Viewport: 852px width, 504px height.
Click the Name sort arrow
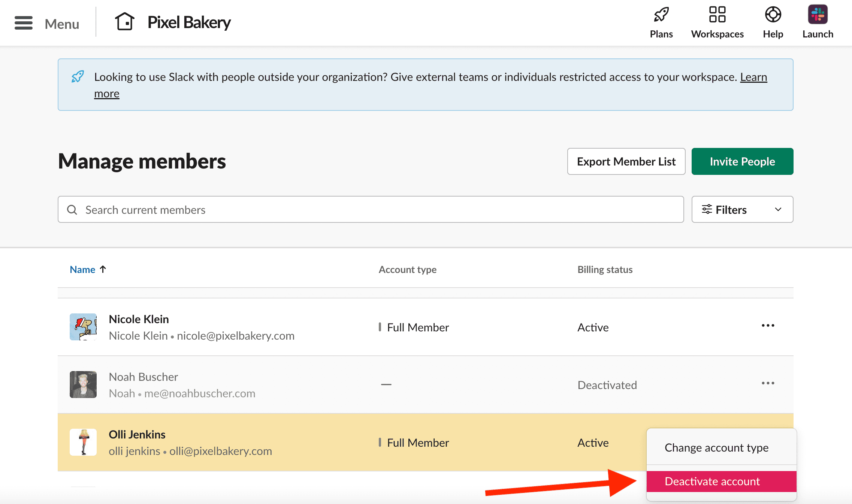103,269
